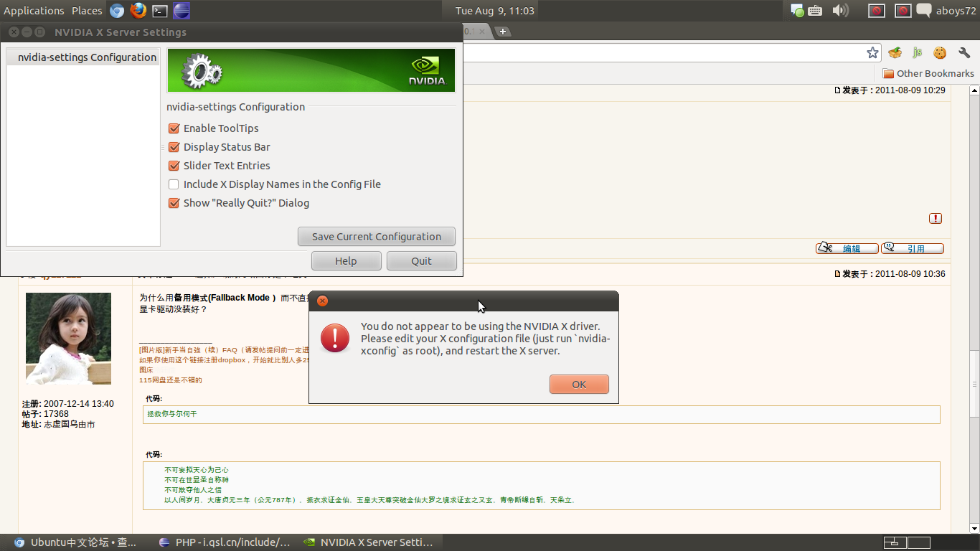Launch Chromium from the top panel
The image size is (980, 551).
117,11
